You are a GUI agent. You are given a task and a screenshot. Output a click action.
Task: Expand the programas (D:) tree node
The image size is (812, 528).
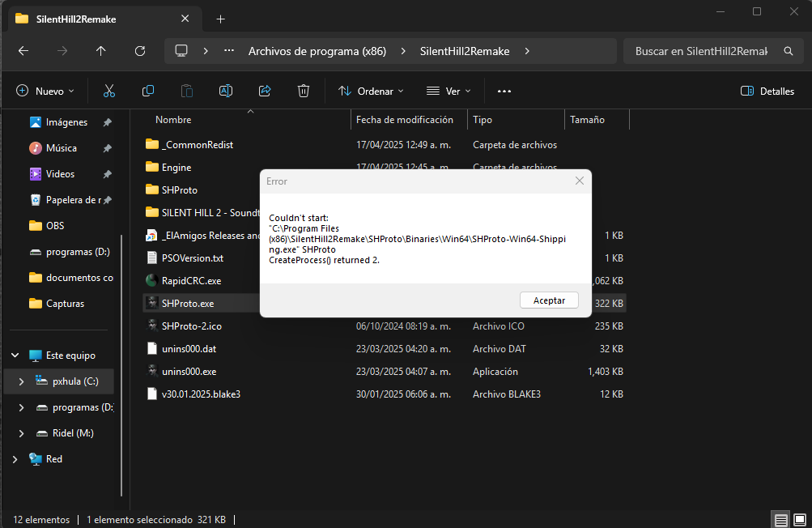point(21,407)
